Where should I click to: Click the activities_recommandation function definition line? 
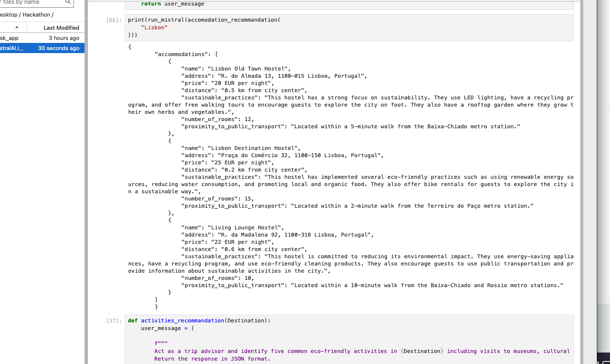coord(199,321)
